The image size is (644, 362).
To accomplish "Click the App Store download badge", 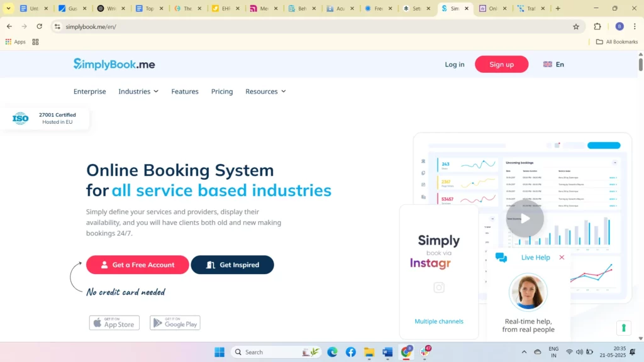I will (x=114, y=322).
